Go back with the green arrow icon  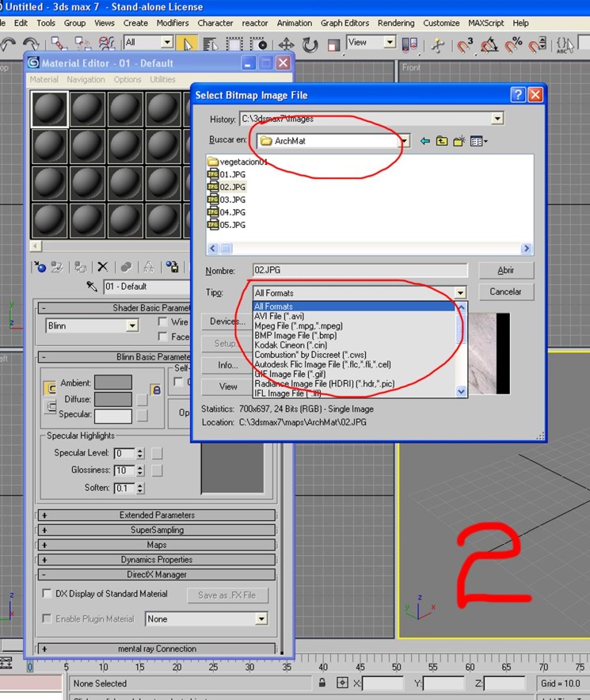425,141
